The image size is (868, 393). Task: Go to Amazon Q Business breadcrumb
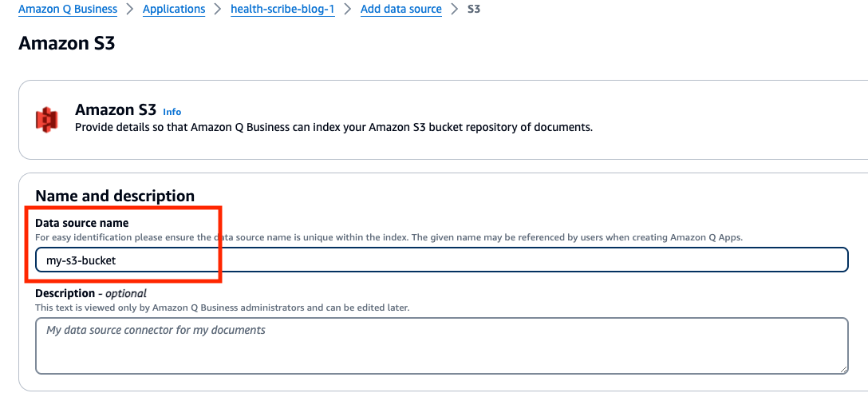tap(68, 10)
